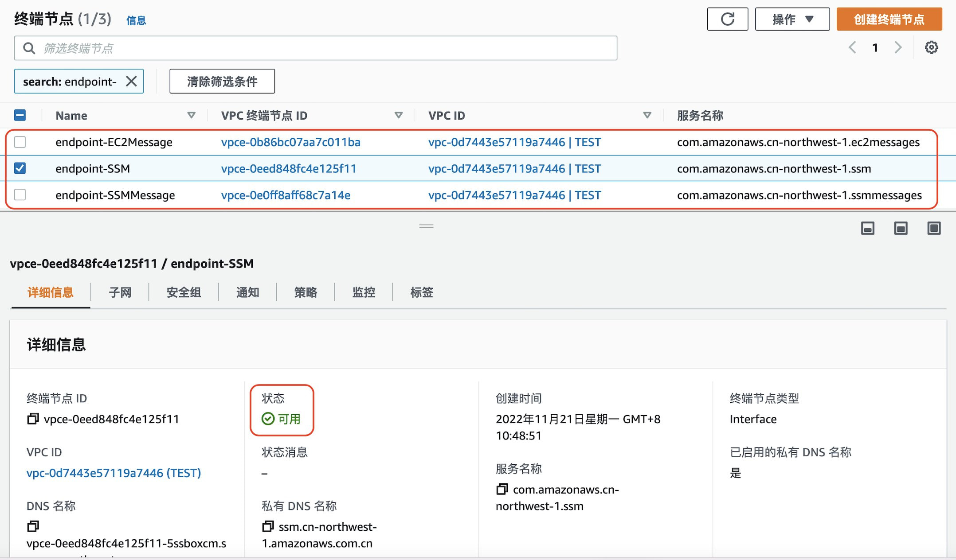Screen dimensions: 956x560
Task: Open the 操作 actions dropdown
Action: (x=792, y=19)
